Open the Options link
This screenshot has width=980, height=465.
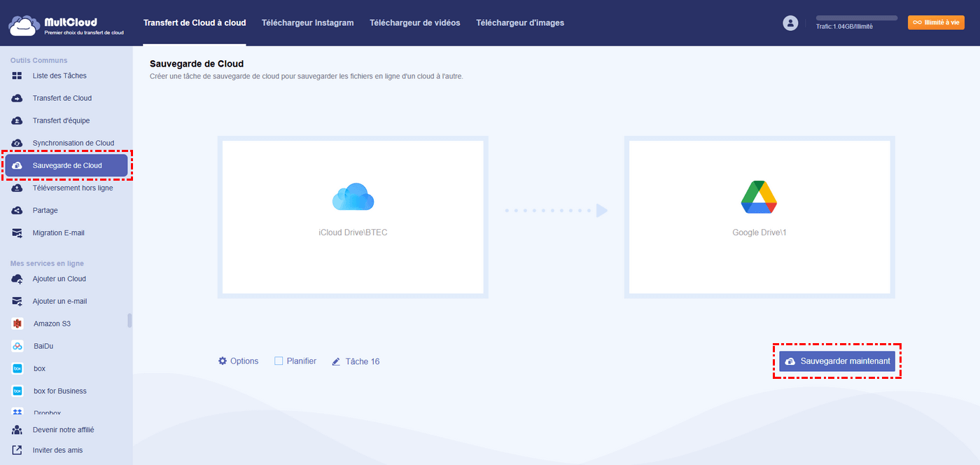244,361
